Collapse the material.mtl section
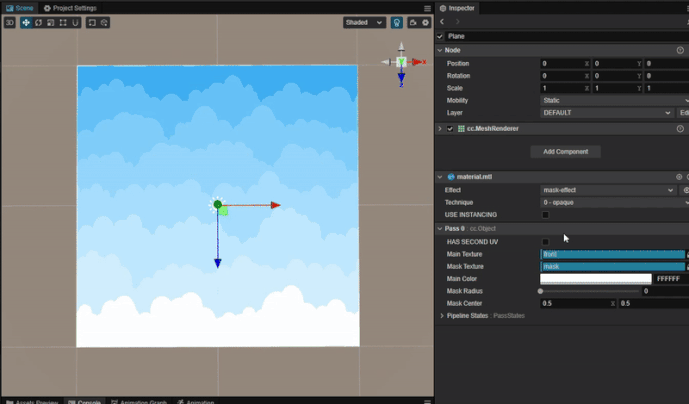The image size is (689, 404). coord(440,177)
